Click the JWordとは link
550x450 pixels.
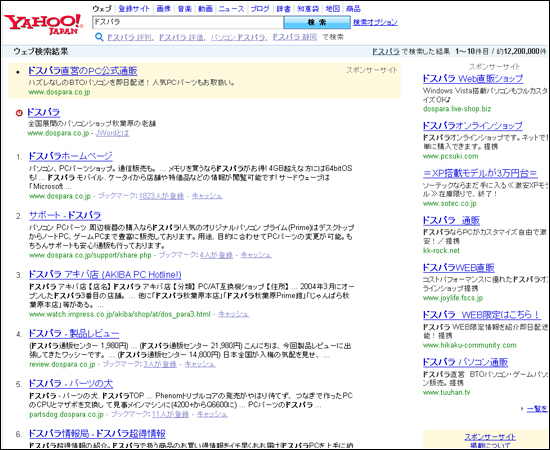coord(112,133)
